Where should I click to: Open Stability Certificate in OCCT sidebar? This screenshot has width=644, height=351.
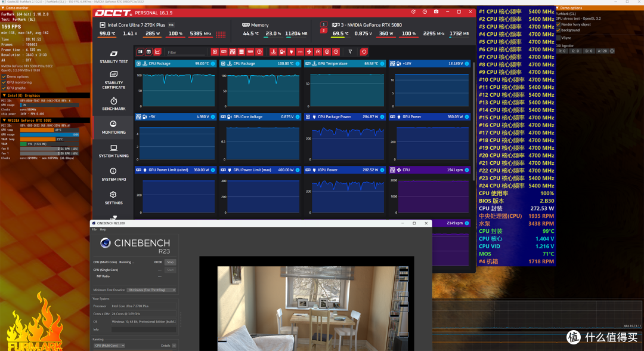coord(113,80)
